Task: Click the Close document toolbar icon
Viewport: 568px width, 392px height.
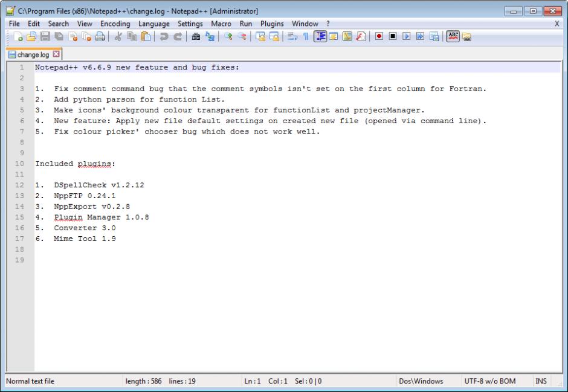Action: [73, 37]
